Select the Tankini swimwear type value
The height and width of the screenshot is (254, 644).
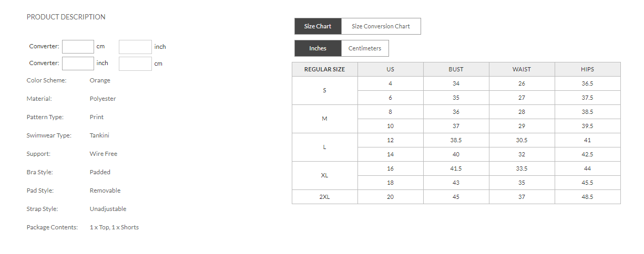coord(99,135)
